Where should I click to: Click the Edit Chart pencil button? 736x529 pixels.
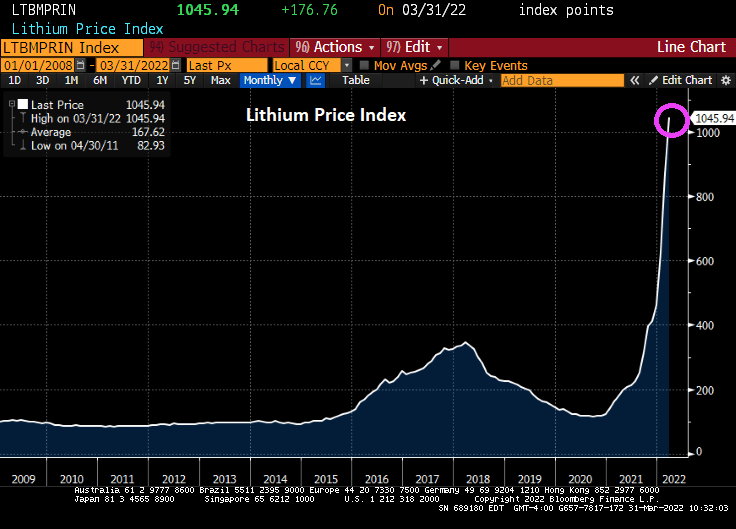[x=681, y=80]
